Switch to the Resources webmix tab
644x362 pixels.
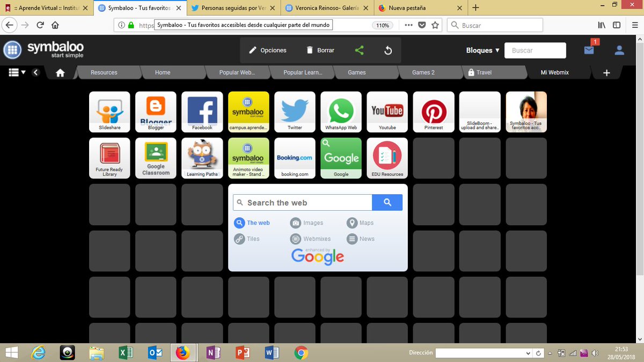pos(104,72)
